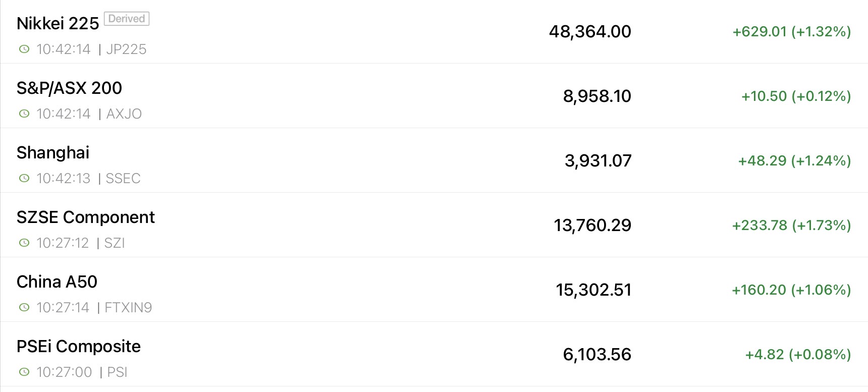Click the Nikkei 225 price 48,364.00
Image resolution: width=868 pixels, height=392 pixels.
pyautogui.click(x=590, y=31)
